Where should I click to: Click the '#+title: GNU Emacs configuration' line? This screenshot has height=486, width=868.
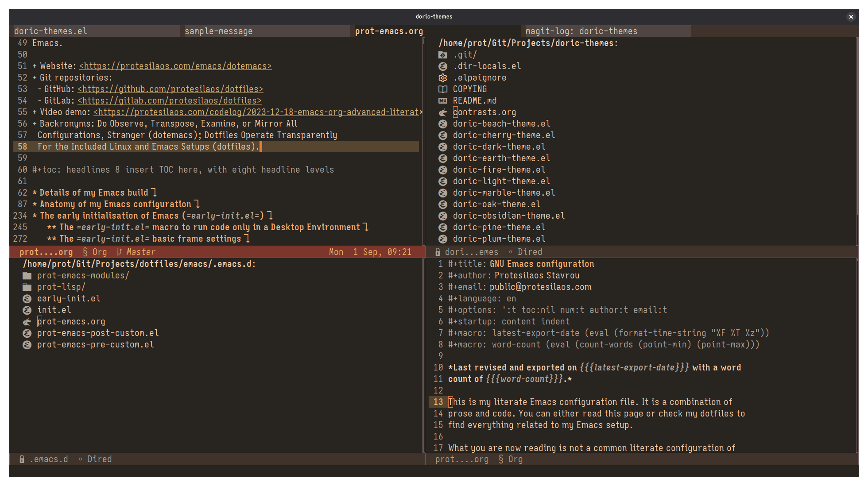(x=521, y=264)
